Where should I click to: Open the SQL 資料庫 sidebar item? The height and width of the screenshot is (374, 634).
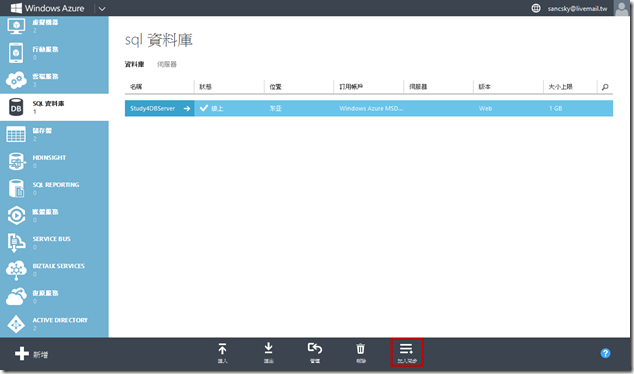coord(54,107)
